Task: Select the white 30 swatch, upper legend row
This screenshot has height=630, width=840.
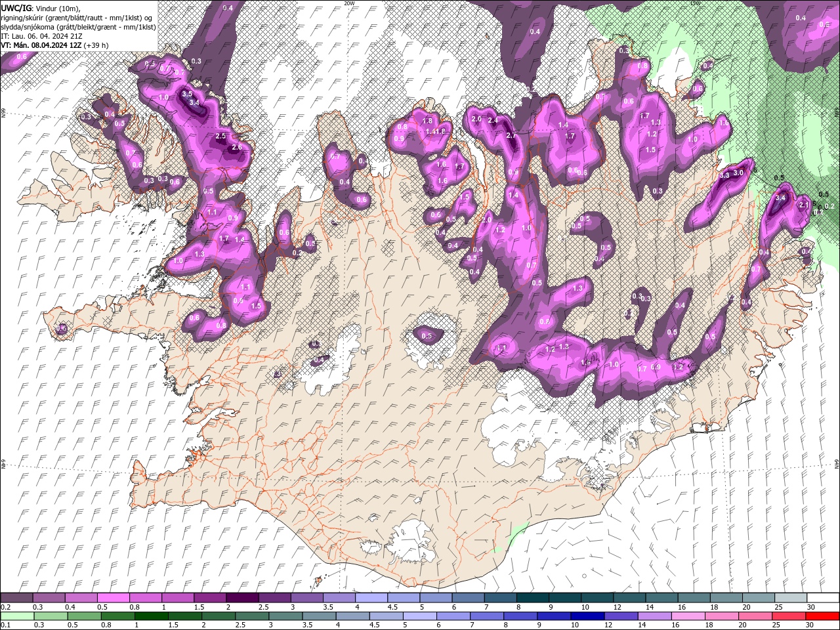Action: (822, 598)
